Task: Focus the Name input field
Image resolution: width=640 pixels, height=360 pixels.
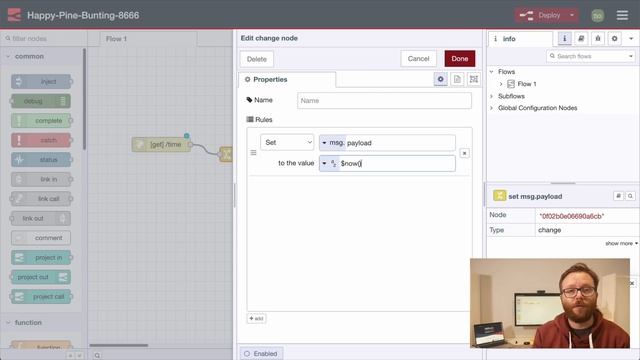Action: point(384,100)
